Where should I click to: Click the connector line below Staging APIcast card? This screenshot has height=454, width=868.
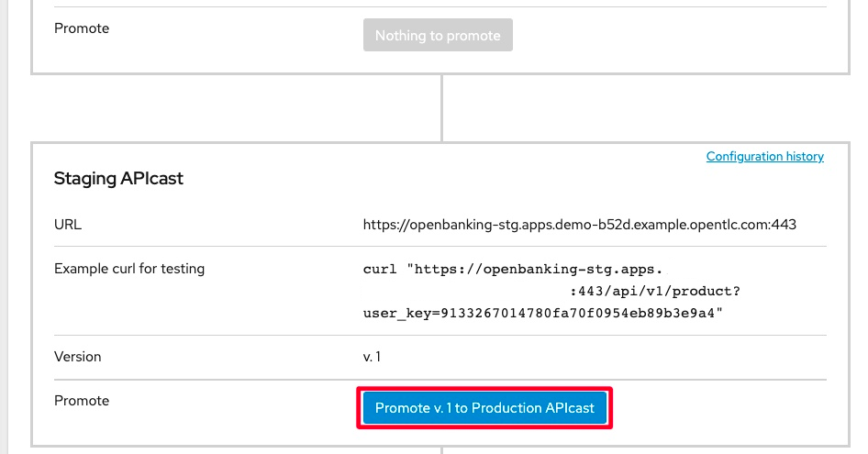tap(441, 450)
